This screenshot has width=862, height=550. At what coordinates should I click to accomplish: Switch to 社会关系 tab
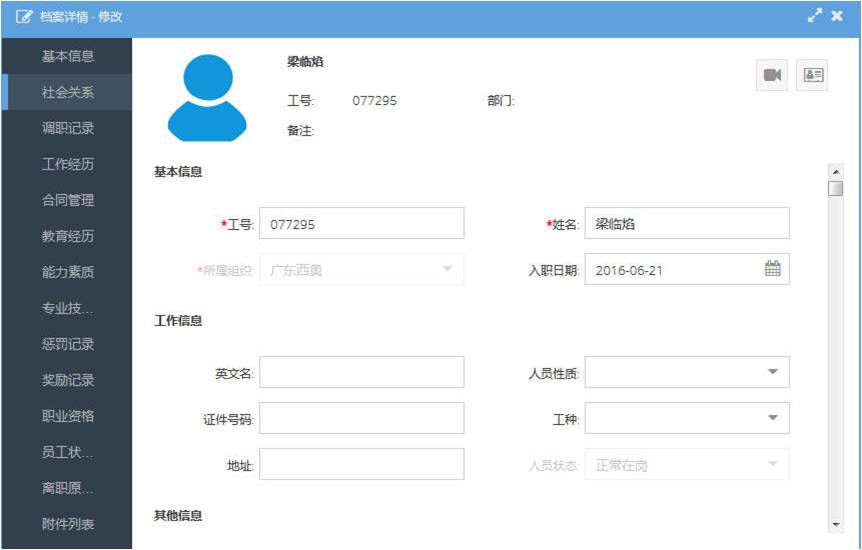point(67,92)
